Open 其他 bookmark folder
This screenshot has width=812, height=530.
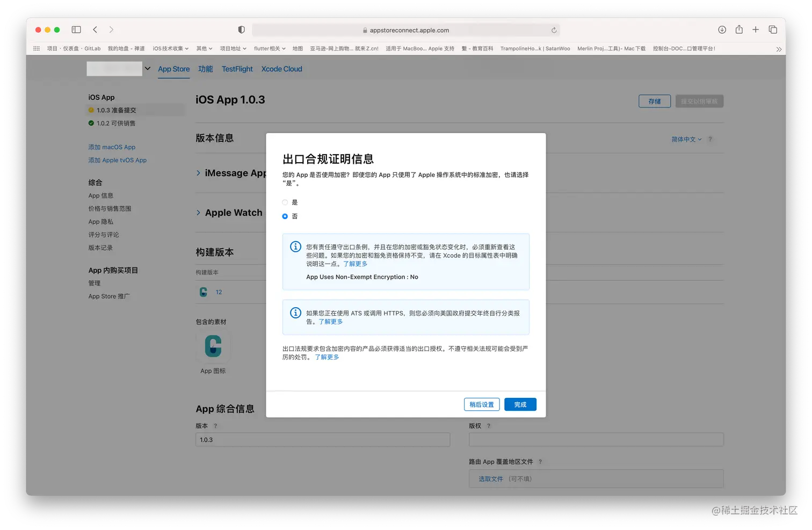tap(204, 48)
